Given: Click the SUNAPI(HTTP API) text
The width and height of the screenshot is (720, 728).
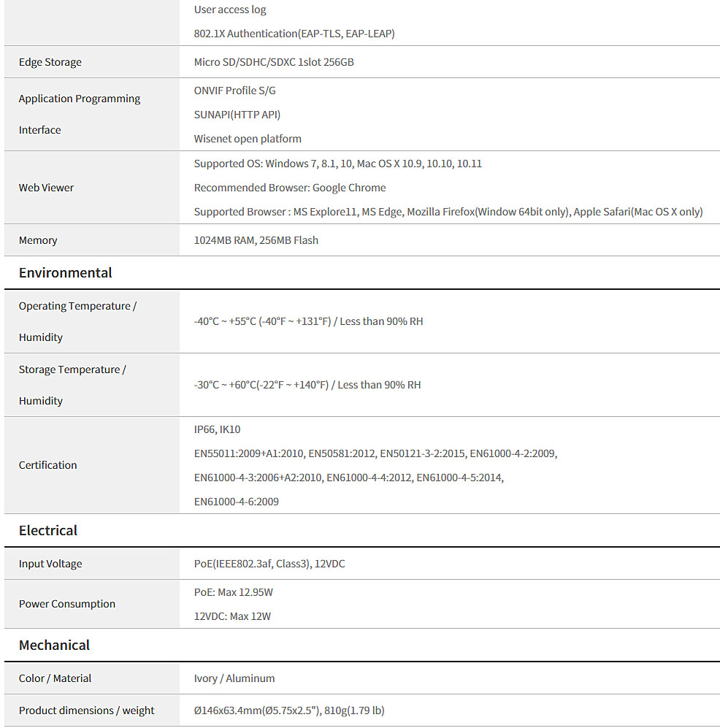Looking at the screenshot, I should 237,115.
